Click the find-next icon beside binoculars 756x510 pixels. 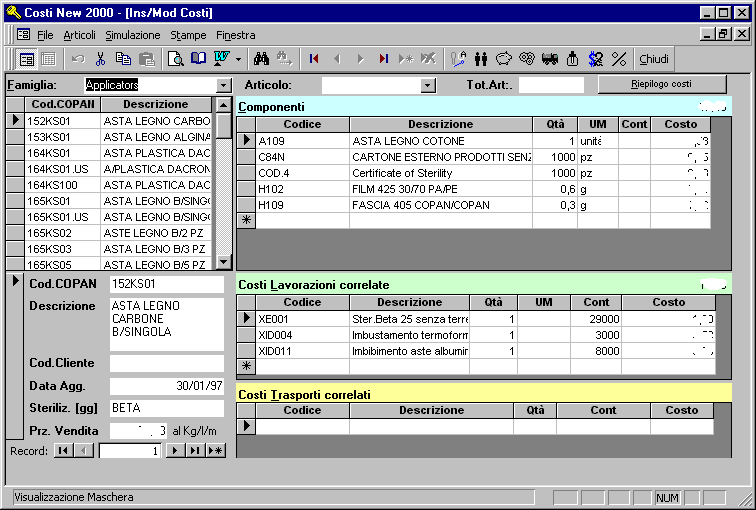tap(284, 59)
